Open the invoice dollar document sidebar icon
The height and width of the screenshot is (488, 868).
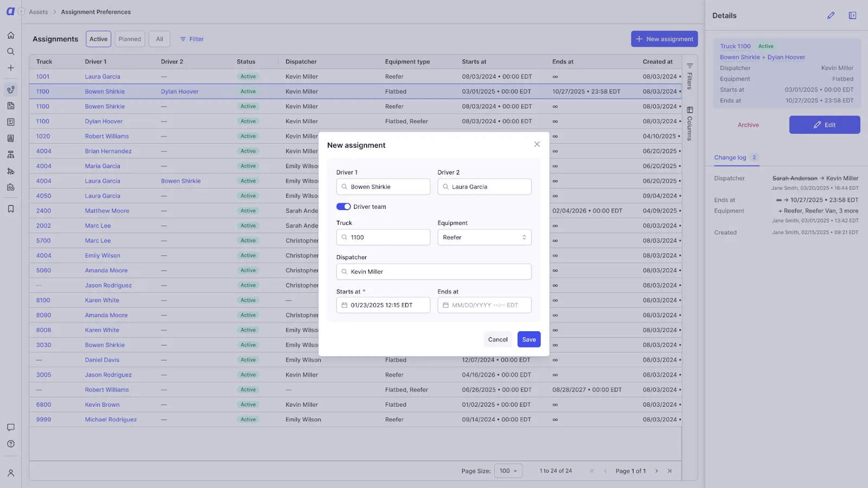(10, 106)
